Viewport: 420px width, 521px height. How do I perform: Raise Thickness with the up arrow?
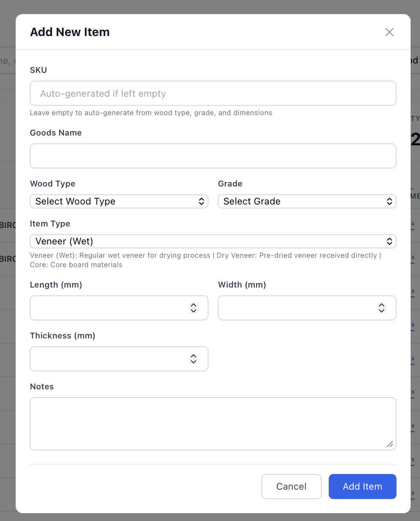click(x=194, y=356)
